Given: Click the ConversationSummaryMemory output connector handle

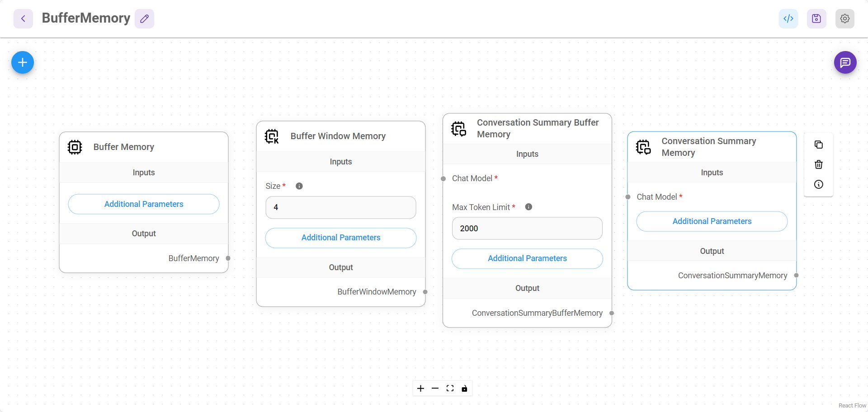Looking at the screenshot, I should (x=797, y=276).
